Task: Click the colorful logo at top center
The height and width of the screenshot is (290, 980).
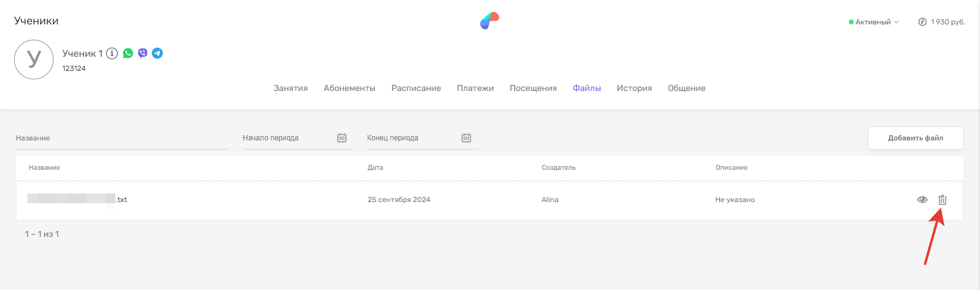Action: coord(489,21)
